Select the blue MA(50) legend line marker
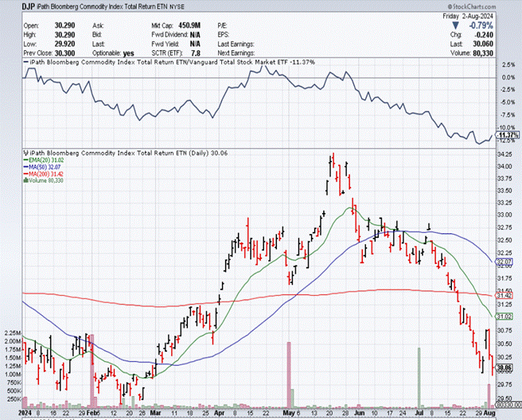Viewport: 522px width, 420px height. tap(25, 167)
